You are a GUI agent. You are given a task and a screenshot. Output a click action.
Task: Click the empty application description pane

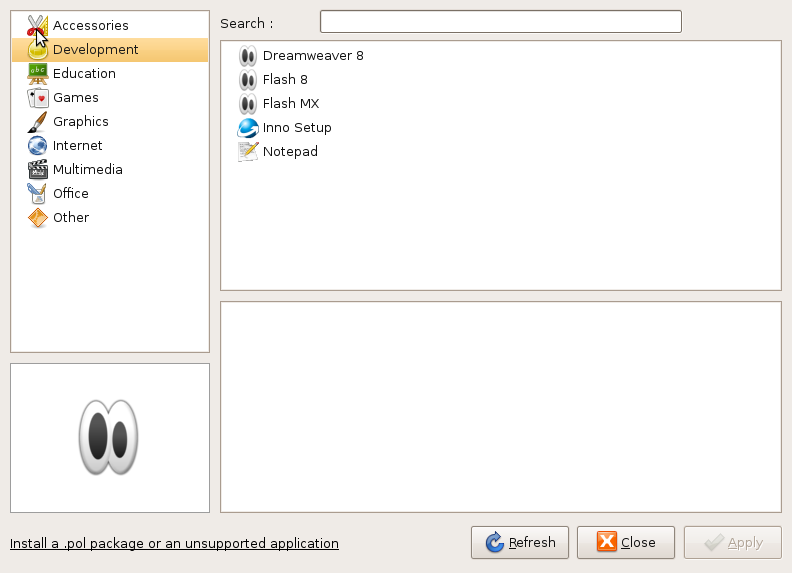click(501, 407)
